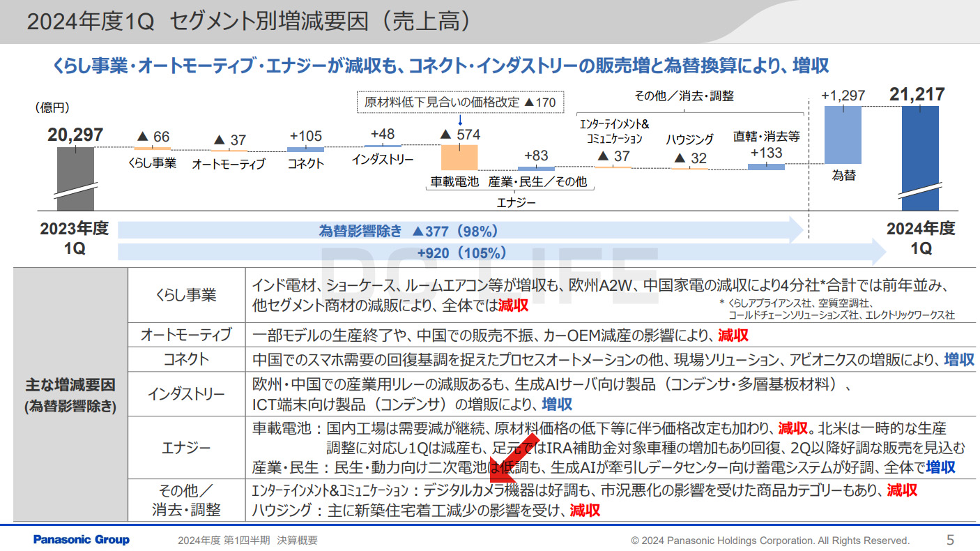This screenshot has width=980, height=551.
Task: Click the red 減収 in ハウジング line
Action: click(x=585, y=510)
